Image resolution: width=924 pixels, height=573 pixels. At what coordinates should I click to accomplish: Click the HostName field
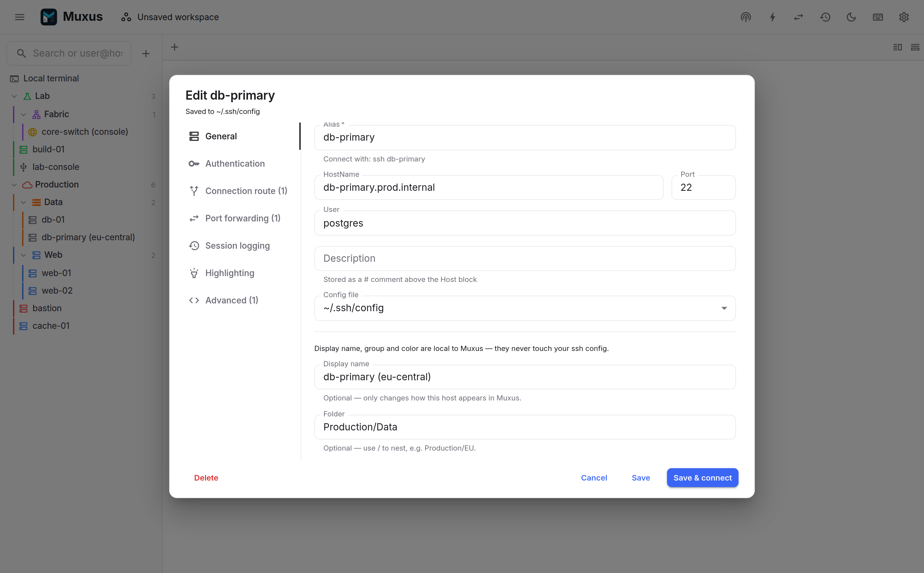(x=488, y=188)
